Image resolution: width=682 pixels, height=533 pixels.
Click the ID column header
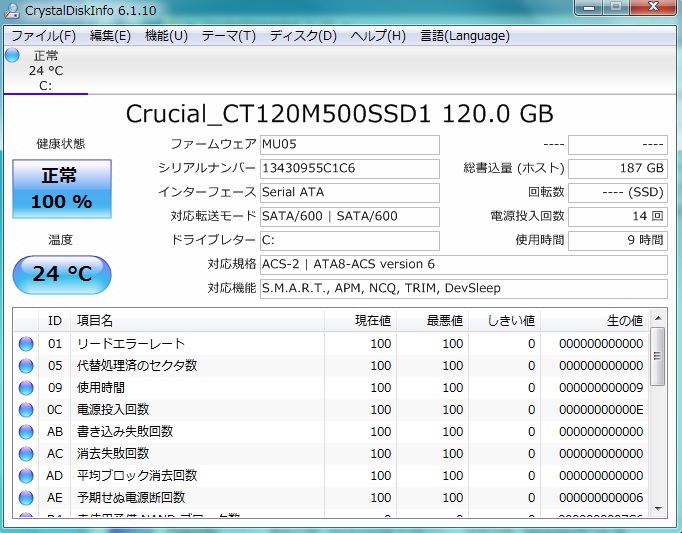(x=54, y=321)
